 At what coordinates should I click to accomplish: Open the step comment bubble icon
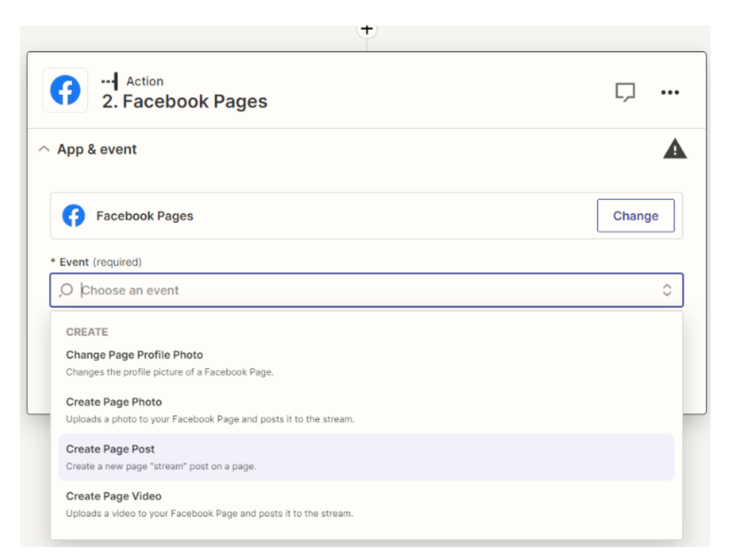pyautogui.click(x=625, y=92)
